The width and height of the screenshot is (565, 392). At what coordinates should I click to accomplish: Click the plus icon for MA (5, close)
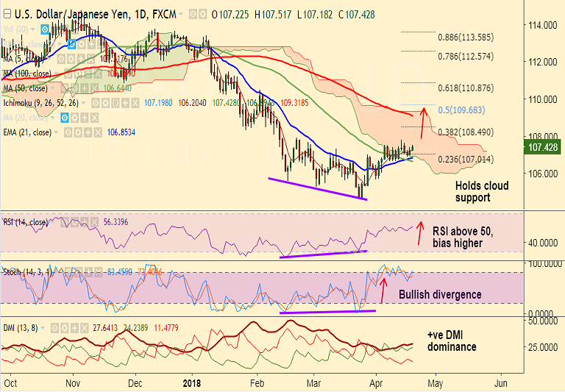click(x=81, y=59)
